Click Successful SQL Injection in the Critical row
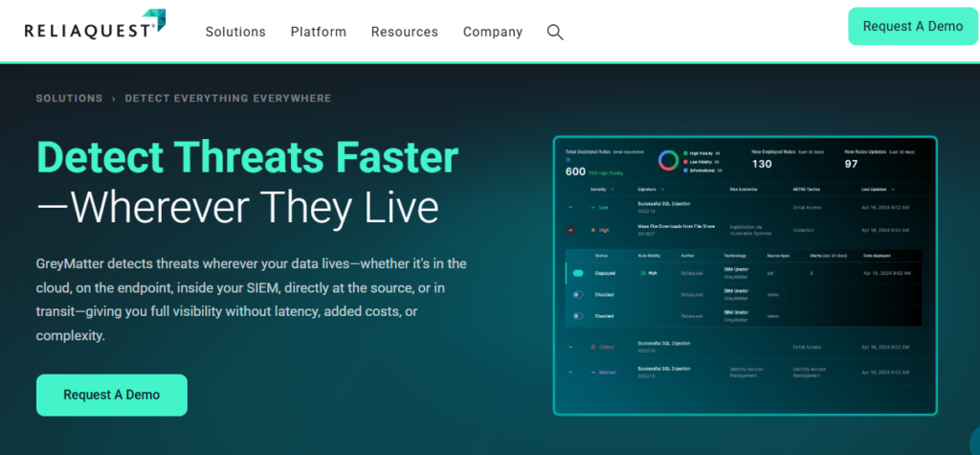This screenshot has height=455, width=980. tap(664, 343)
